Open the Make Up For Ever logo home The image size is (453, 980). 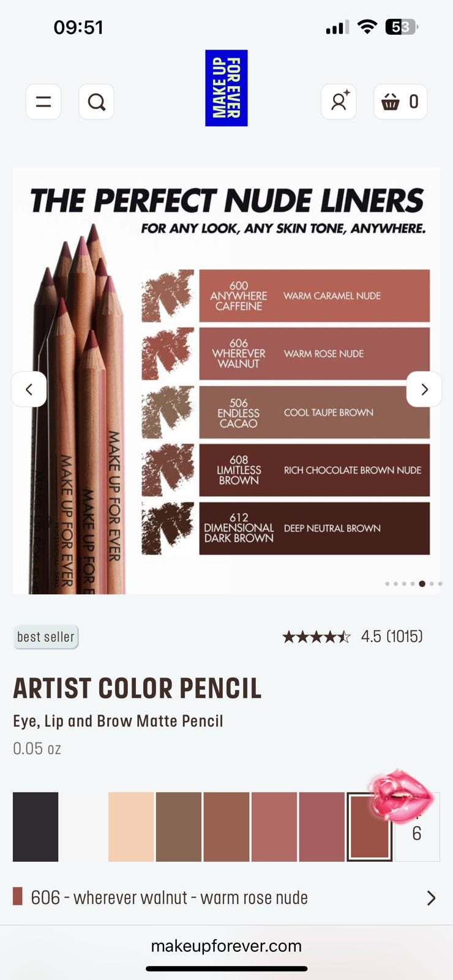(226, 88)
